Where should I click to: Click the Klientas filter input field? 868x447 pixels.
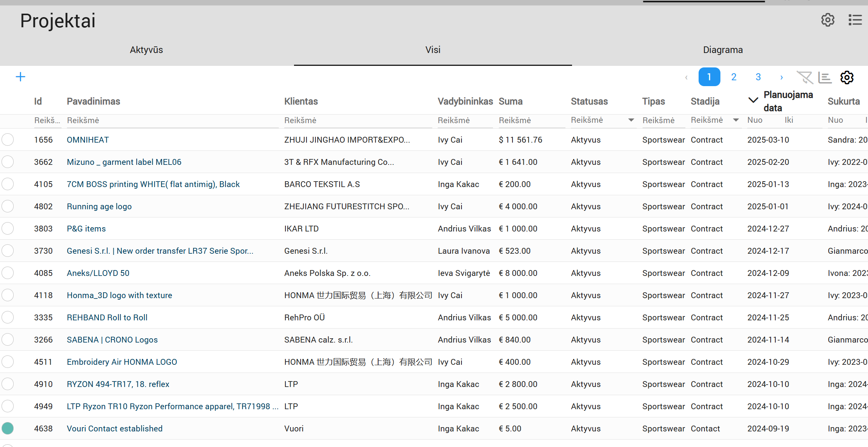pos(357,120)
